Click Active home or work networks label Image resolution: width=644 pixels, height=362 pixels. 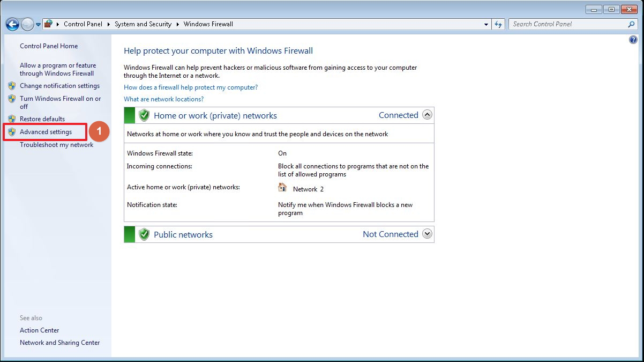click(183, 187)
